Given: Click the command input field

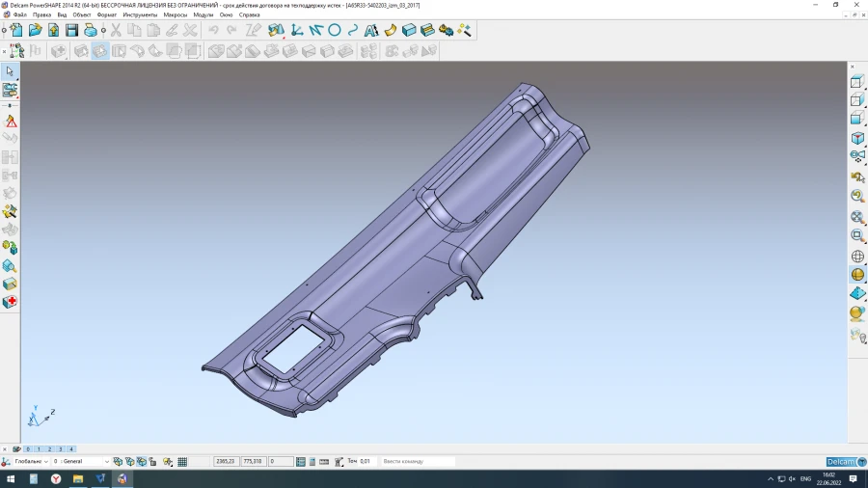Looking at the screenshot, I should 417,462.
